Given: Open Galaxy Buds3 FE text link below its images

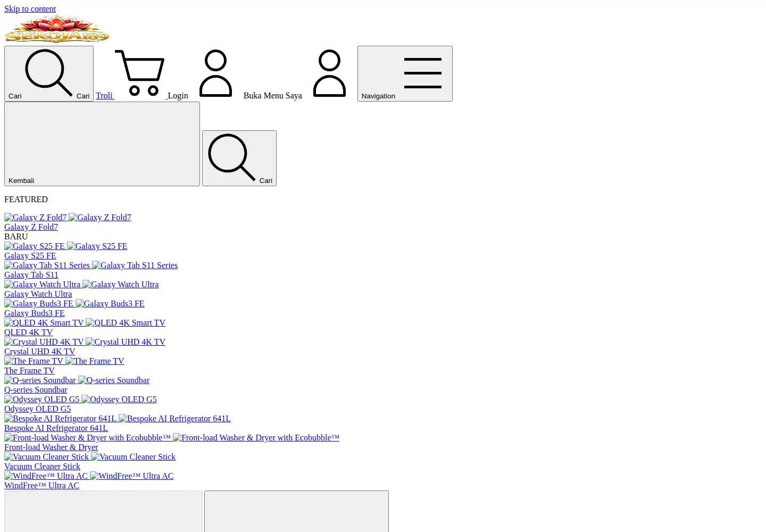Looking at the screenshot, I should [35, 313].
